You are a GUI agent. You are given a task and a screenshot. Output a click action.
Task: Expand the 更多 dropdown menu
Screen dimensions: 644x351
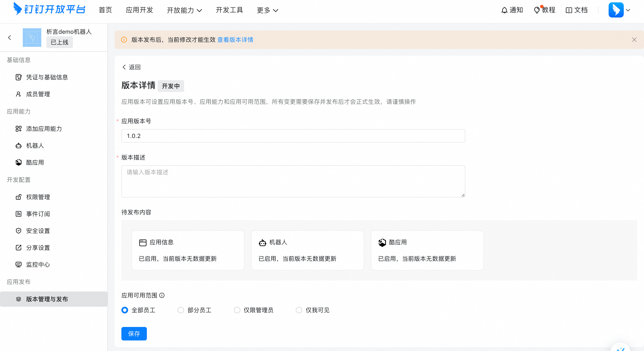267,10
